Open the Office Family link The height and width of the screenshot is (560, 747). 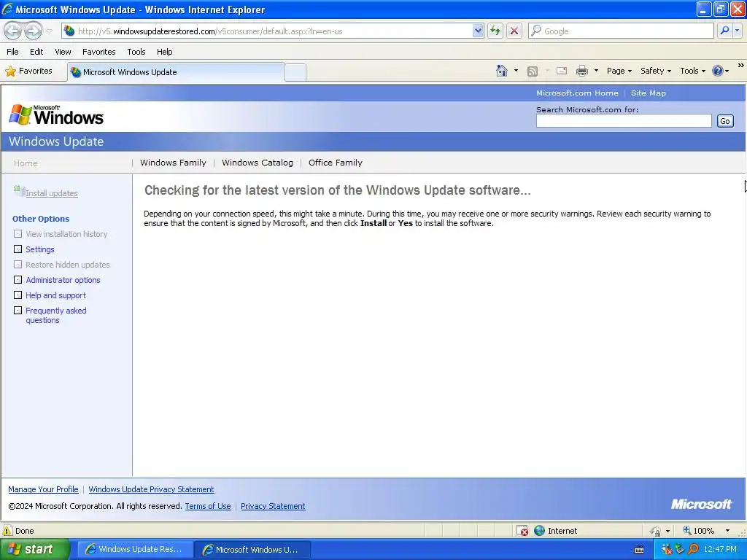pyautogui.click(x=336, y=163)
